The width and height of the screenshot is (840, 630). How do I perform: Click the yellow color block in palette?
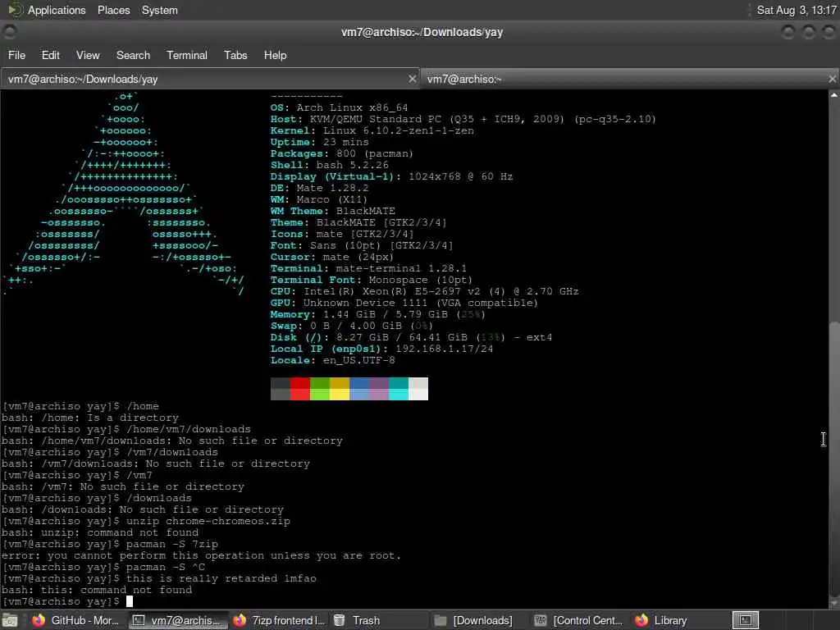pyautogui.click(x=340, y=388)
